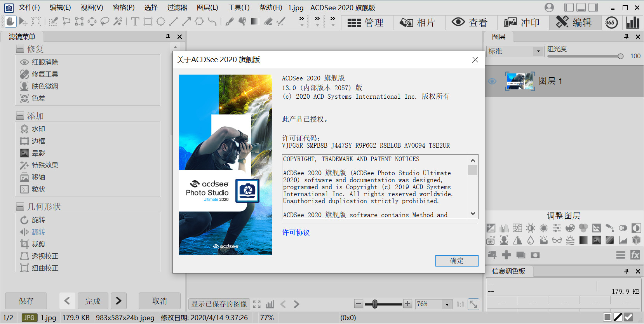Select the Curve drawing tool
This screenshot has width=644, height=324.
pos(212,22)
